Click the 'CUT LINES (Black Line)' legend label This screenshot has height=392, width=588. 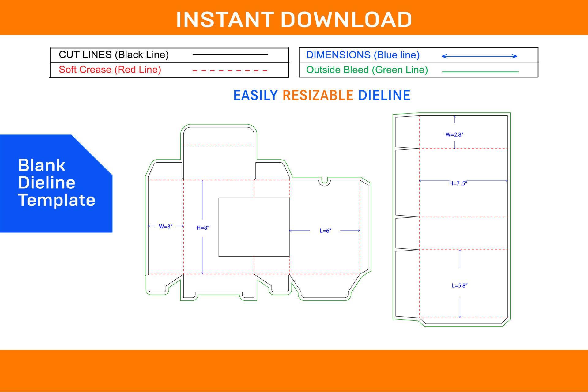(114, 55)
